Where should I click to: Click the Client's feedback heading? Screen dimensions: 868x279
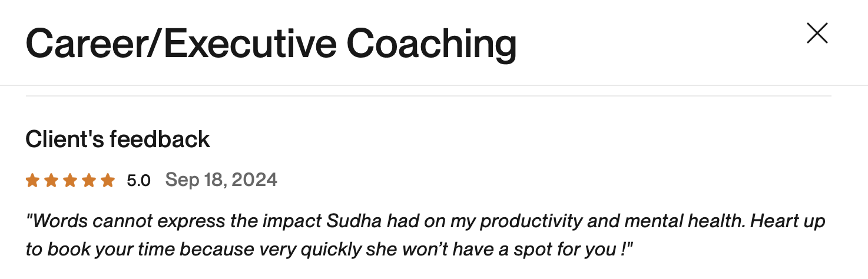pyautogui.click(x=118, y=139)
